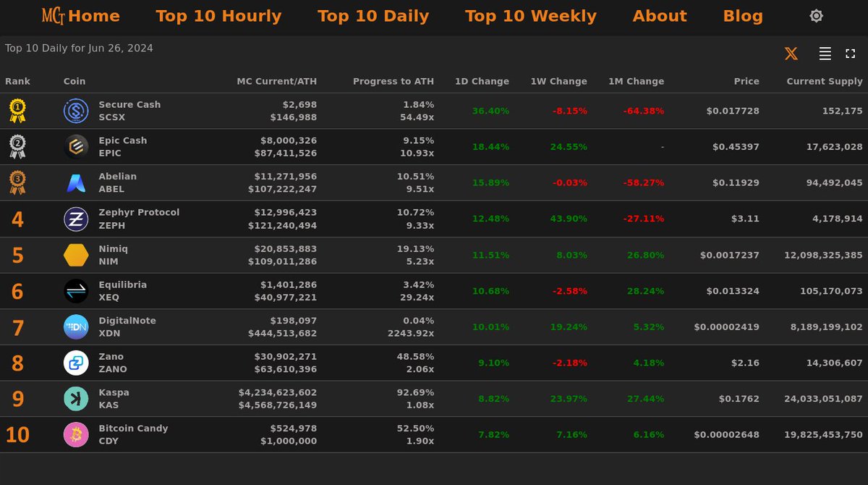868x485 pixels.
Task: Open the Top 10 Daily tab
Action: coord(373,16)
